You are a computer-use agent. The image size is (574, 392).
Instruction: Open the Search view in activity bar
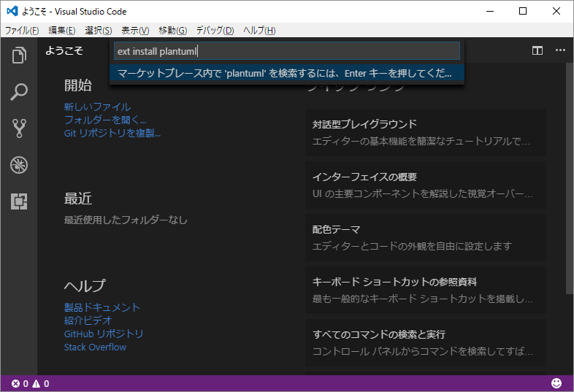pos(19,92)
